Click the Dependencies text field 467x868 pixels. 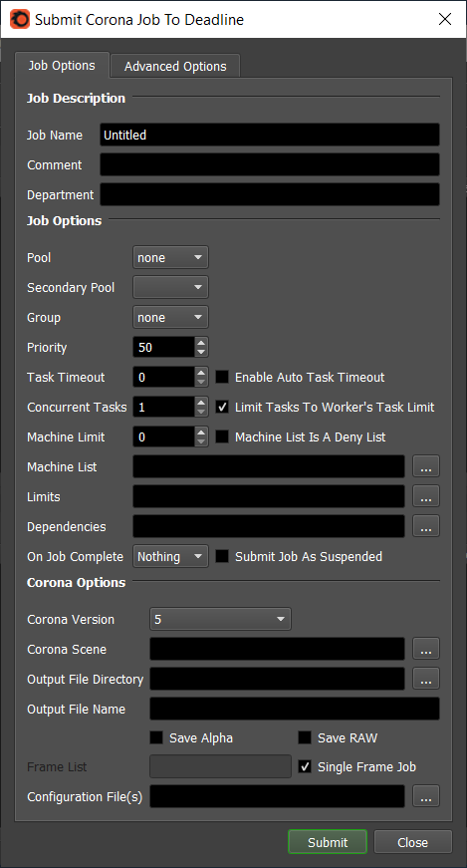click(x=269, y=526)
